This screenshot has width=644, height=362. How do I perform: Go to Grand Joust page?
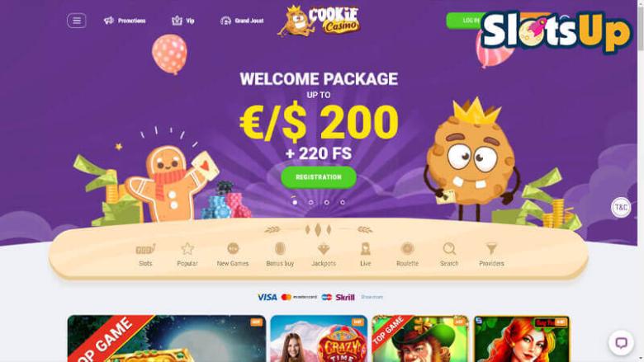point(242,21)
